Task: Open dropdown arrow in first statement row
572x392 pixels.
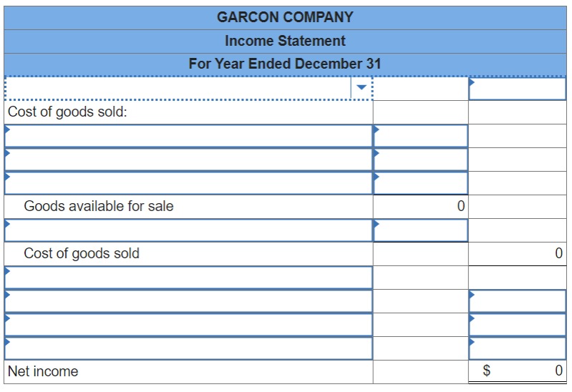Action: pyautogui.click(x=361, y=87)
